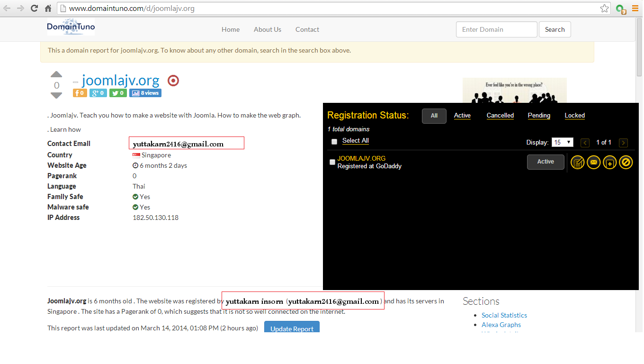This screenshot has width=644, height=364.
Task: Click the 'Registration Status:' heading
Action: click(x=368, y=115)
